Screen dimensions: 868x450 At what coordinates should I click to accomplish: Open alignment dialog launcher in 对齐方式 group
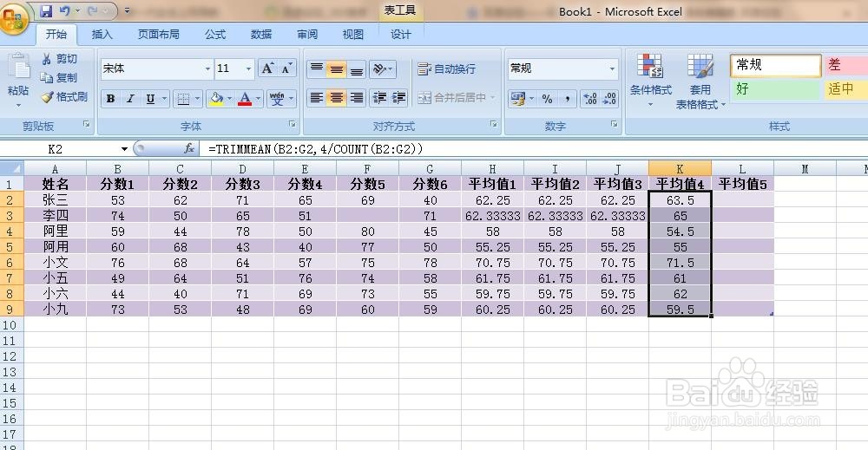point(494,124)
